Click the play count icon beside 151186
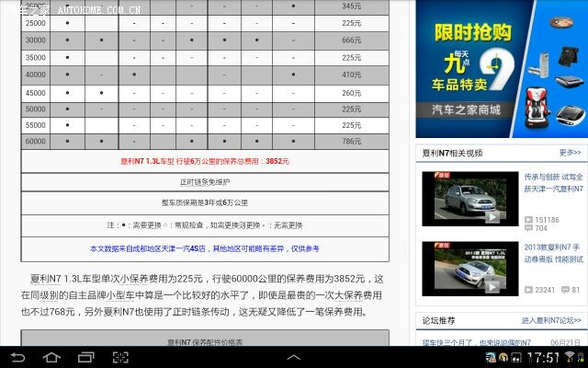The width and height of the screenshot is (588, 368). click(527, 220)
